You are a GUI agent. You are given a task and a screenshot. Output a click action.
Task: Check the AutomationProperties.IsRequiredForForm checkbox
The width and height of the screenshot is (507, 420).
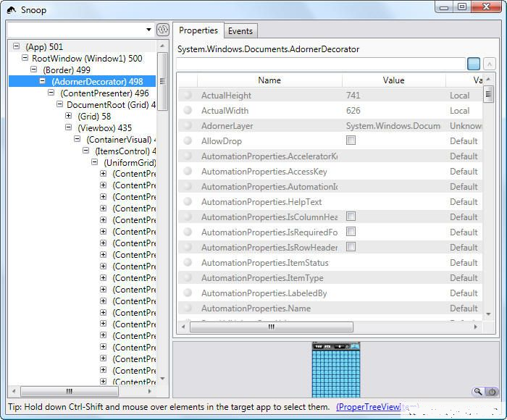(351, 232)
